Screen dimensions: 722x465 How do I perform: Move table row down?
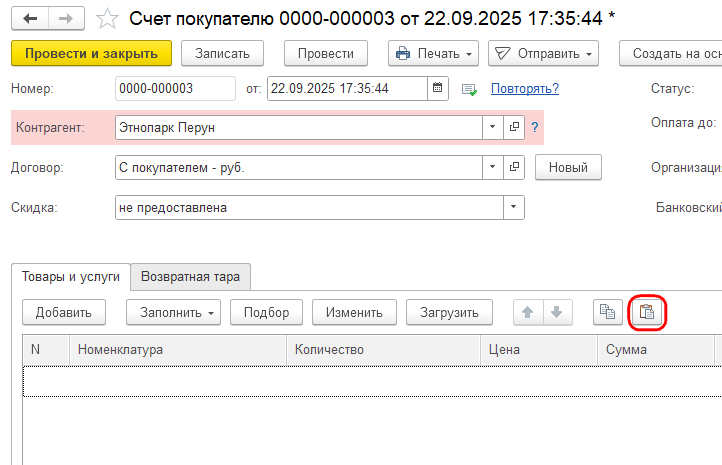click(557, 312)
